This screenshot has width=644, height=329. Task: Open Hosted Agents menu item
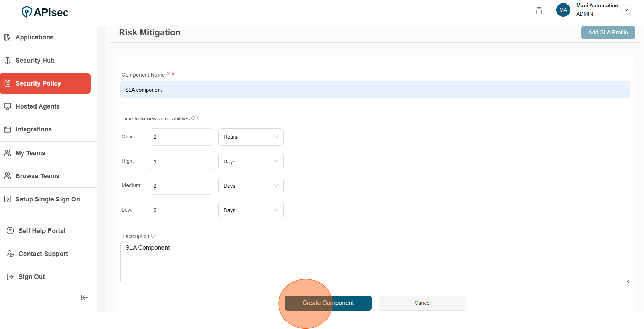pos(38,106)
